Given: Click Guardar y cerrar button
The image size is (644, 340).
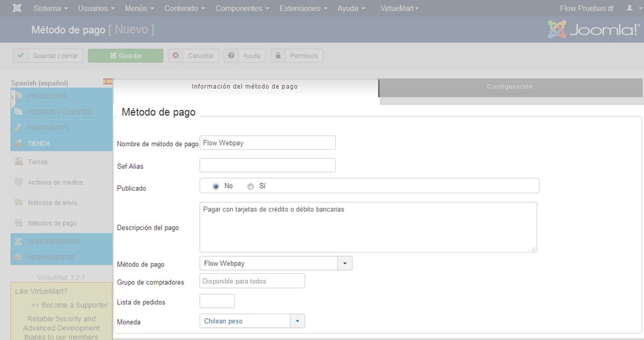Looking at the screenshot, I should [x=48, y=55].
